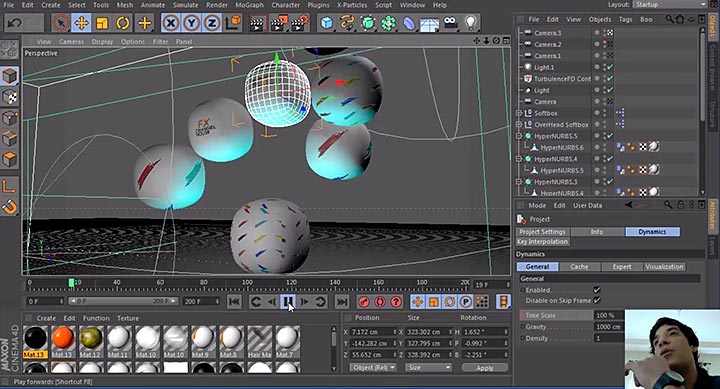Open the material manager Texture menu

tap(128, 318)
